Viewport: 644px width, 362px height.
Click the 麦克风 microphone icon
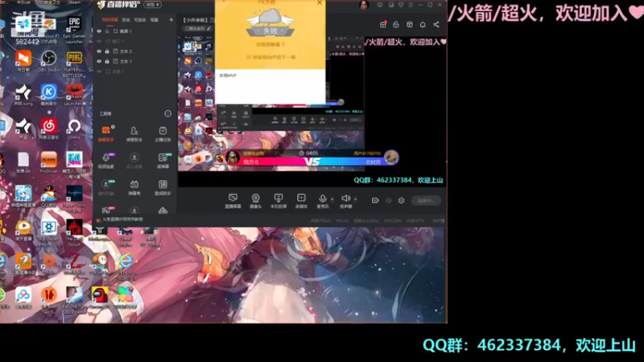[x=323, y=200]
